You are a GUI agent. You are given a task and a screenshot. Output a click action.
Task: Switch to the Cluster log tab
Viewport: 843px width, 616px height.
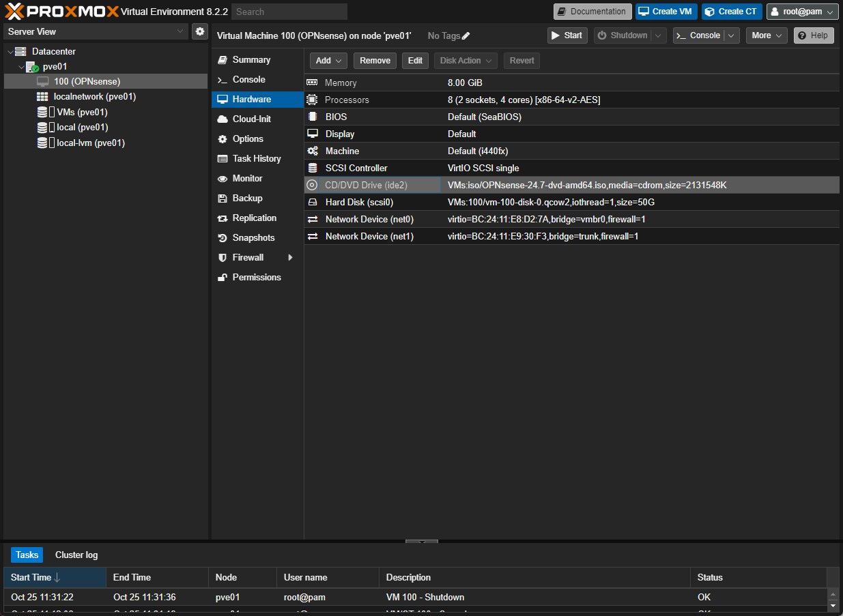pos(76,555)
